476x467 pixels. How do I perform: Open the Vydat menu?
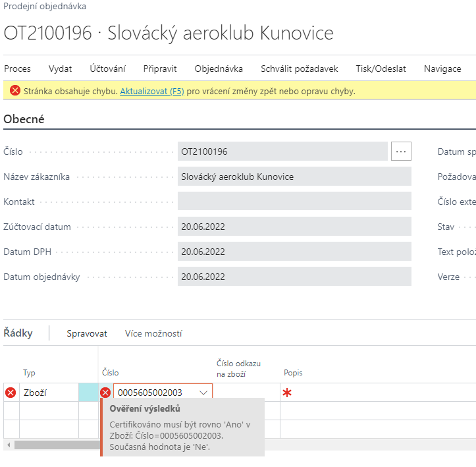(x=60, y=69)
